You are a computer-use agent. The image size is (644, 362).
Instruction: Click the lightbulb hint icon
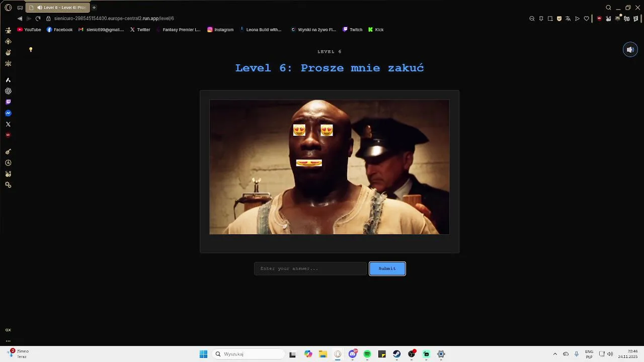31,50
